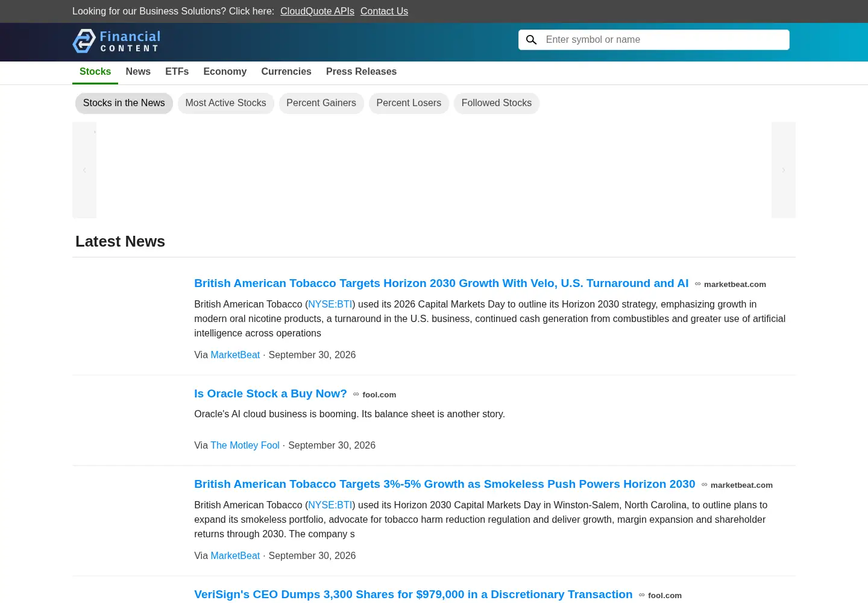Click the magnifying glass search icon
Screen dimensions: 868x603
click(x=531, y=40)
